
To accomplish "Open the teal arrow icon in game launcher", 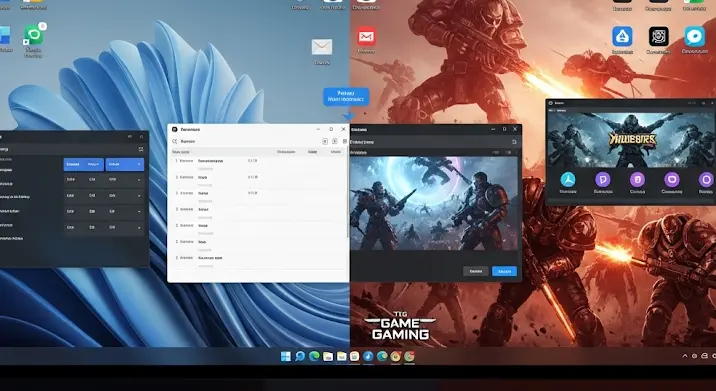I will pos(568,180).
